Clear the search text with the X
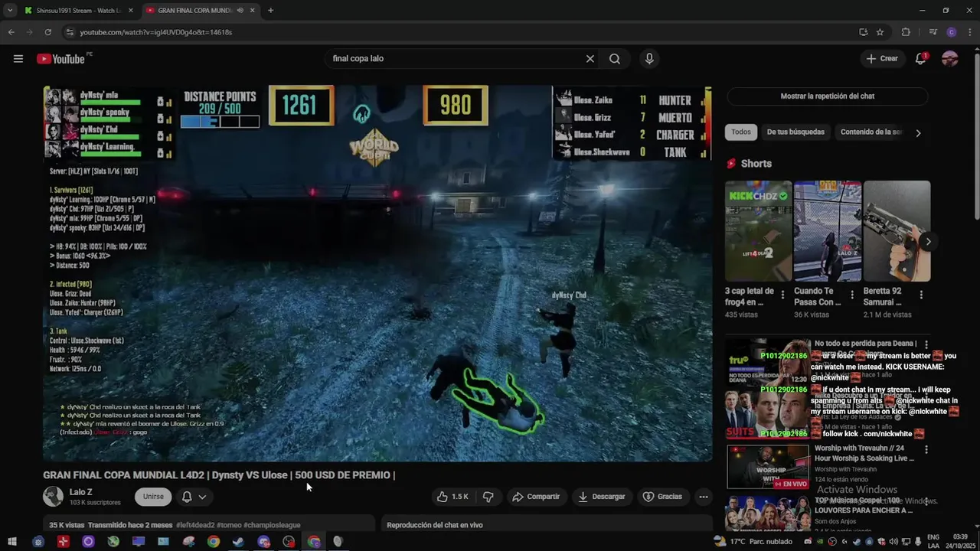Screen dimensions: 980x551 coord(590,59)
